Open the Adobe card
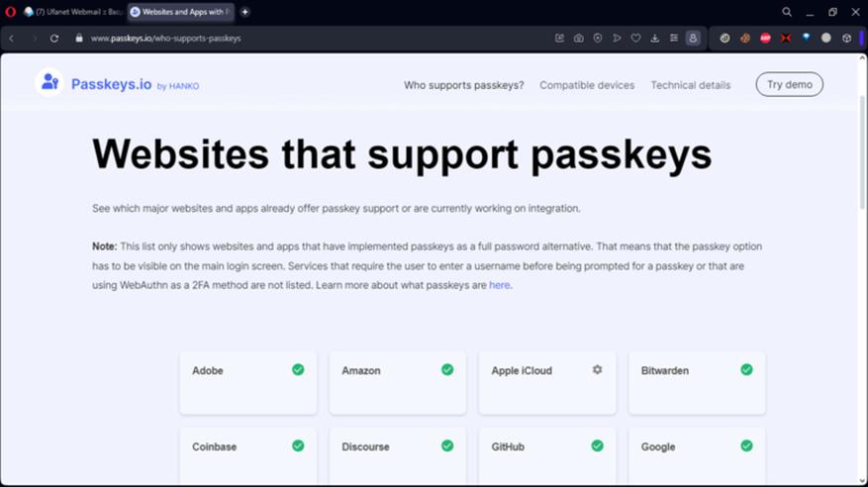Image resolution: width=868 pixels, height=487 pixels. [248, 382]
